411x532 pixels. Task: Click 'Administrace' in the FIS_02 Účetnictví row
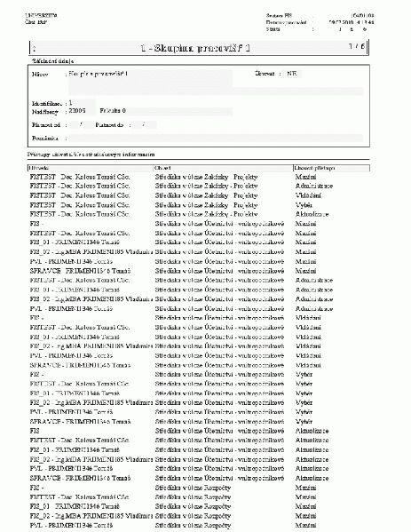pos(314,299)
